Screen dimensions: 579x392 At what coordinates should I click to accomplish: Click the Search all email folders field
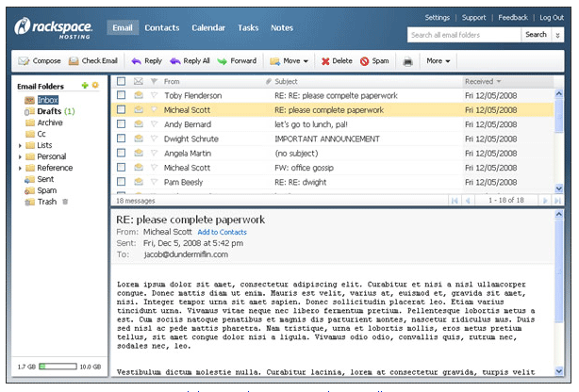click(464, 35)
